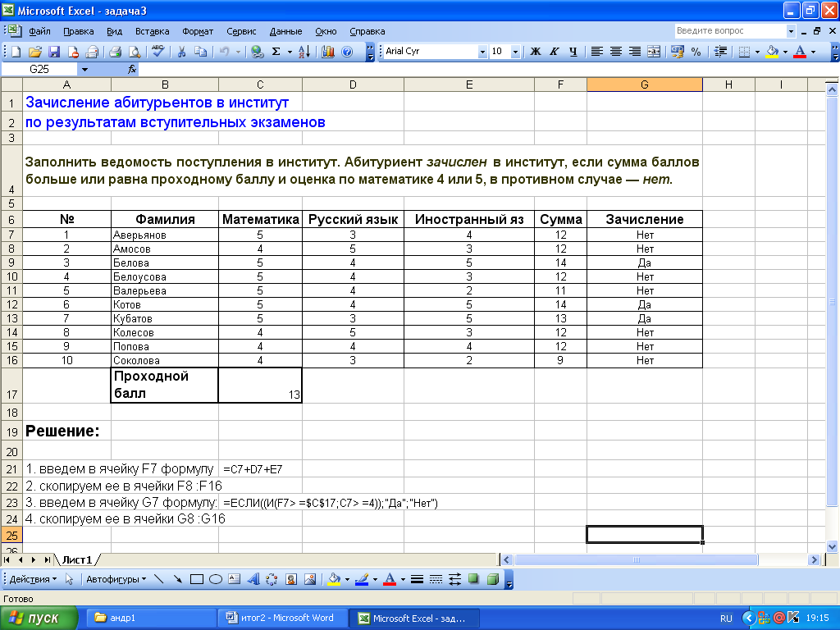This screenshot has width=840, height=630.
Task: Apply blue line color on drawing toolbar
Action: (x=362, y=579)
